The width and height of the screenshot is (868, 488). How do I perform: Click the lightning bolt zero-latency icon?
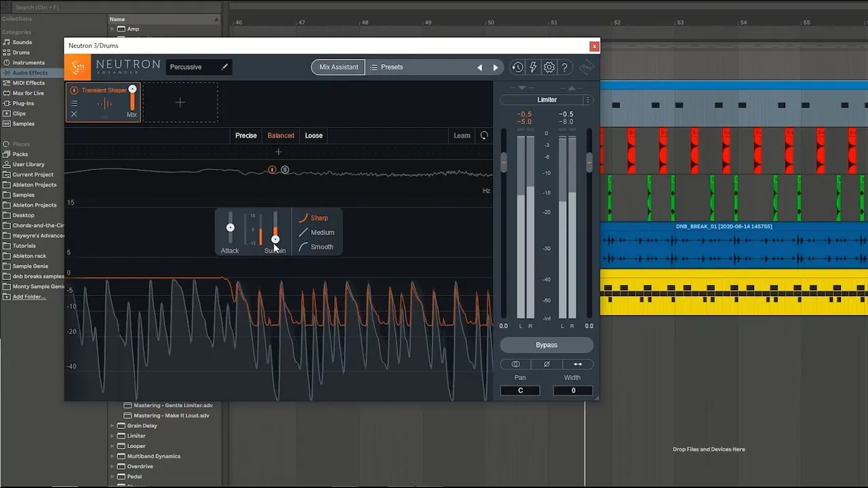click(533, 67)
